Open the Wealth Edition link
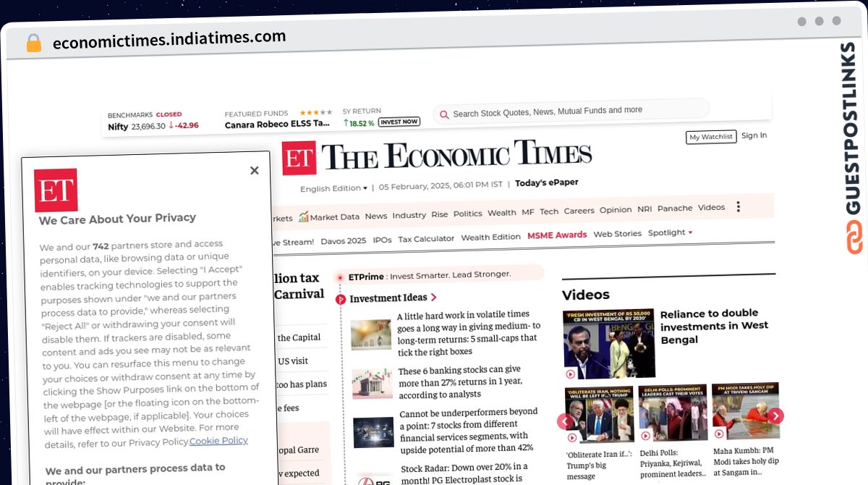Screen dimensions: 868x485 490,237
